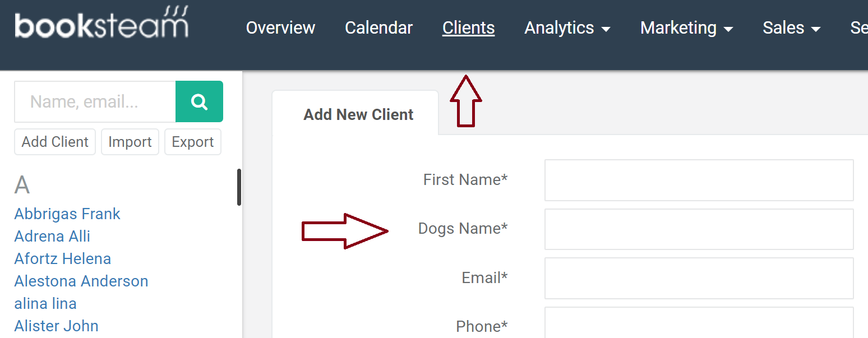
Task: Click the search magnifying glass icon
Action: (x=199, y=101)
